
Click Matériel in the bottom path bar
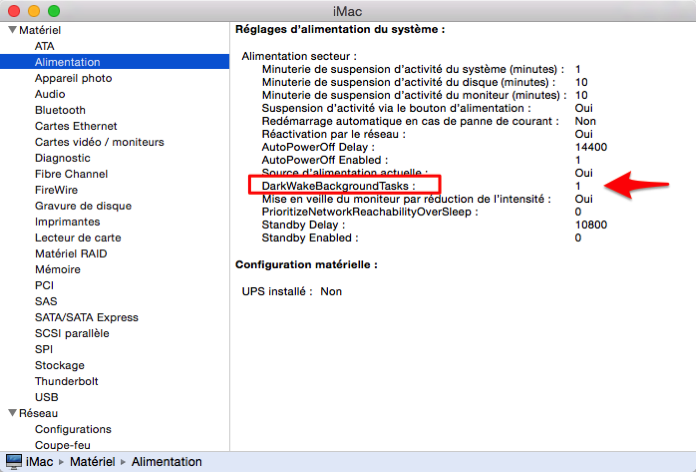pos(91,462)
